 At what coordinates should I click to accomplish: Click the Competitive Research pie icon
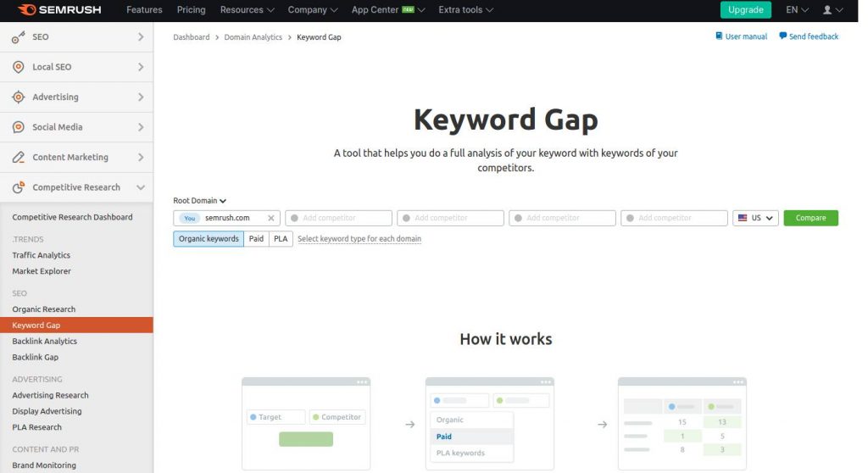click(x=19, y=187)
